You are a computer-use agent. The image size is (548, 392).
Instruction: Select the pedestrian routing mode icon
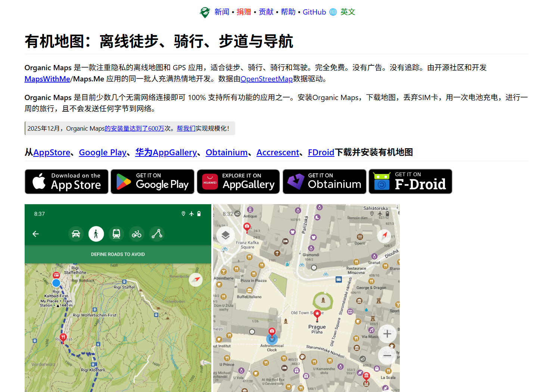coord(96,234)
